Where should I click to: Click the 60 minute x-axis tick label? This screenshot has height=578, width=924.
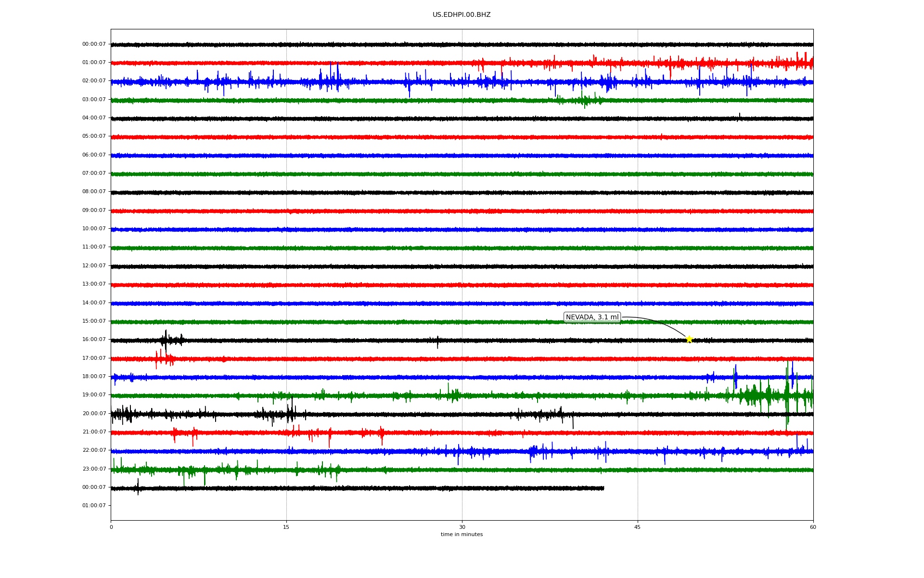tap(813, 527)
